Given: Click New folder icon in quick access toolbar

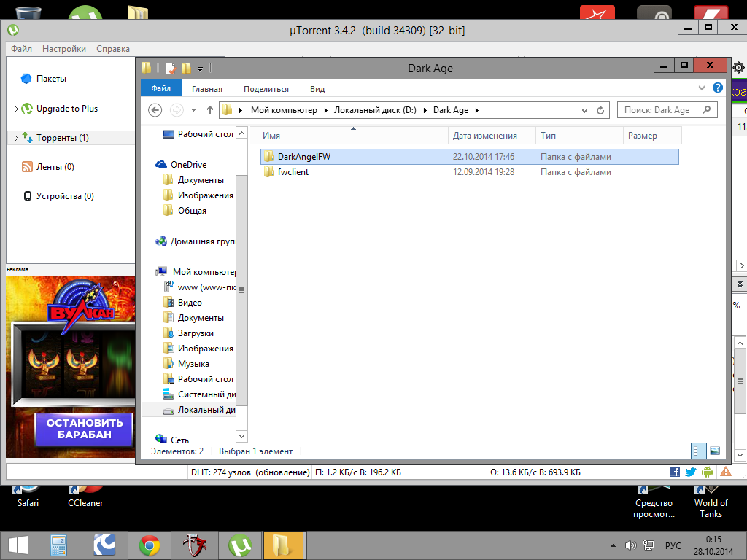Looking at the screenshot, I should [186, 69].
